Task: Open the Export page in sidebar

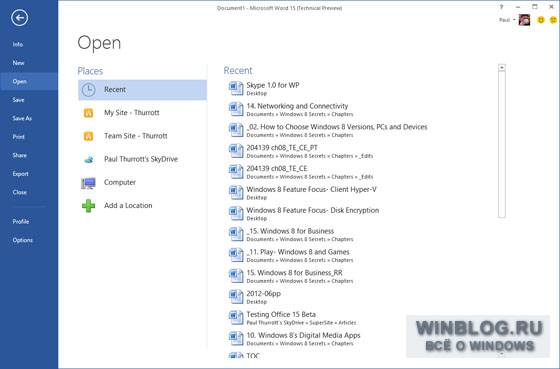Action: tap(20, 174)
